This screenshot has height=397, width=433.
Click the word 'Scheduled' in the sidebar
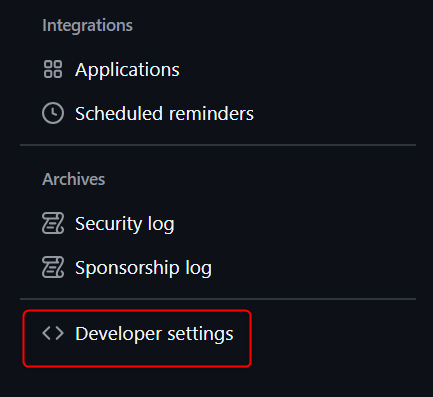[120, 114]
